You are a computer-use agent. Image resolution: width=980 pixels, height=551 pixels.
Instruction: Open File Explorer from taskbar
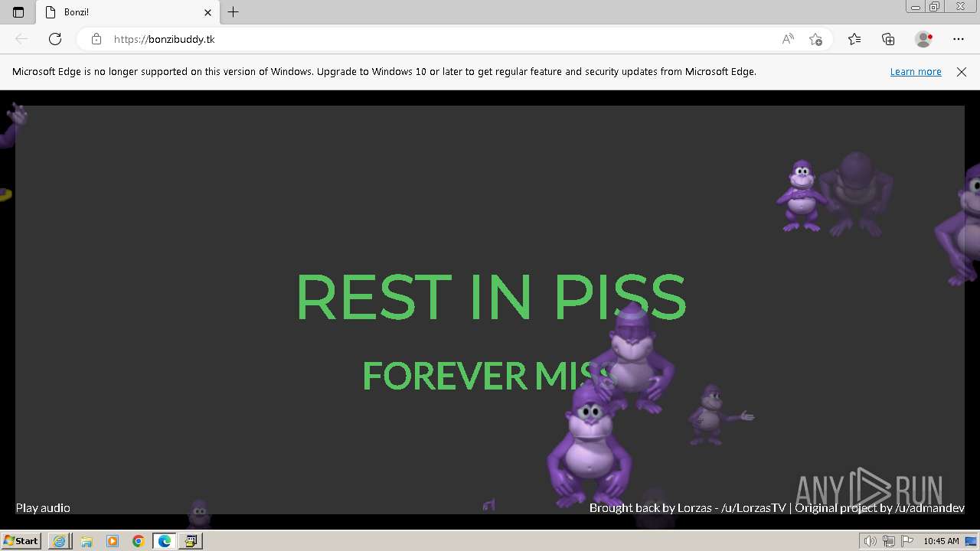86,541
